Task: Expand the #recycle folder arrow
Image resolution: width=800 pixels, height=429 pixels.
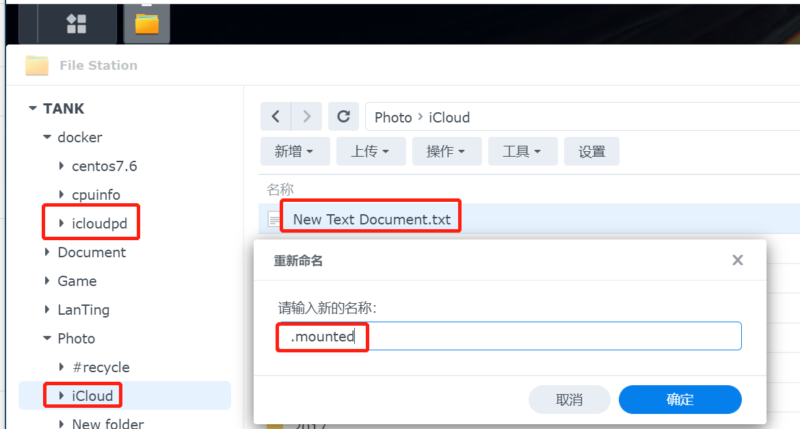Action: 61,367
